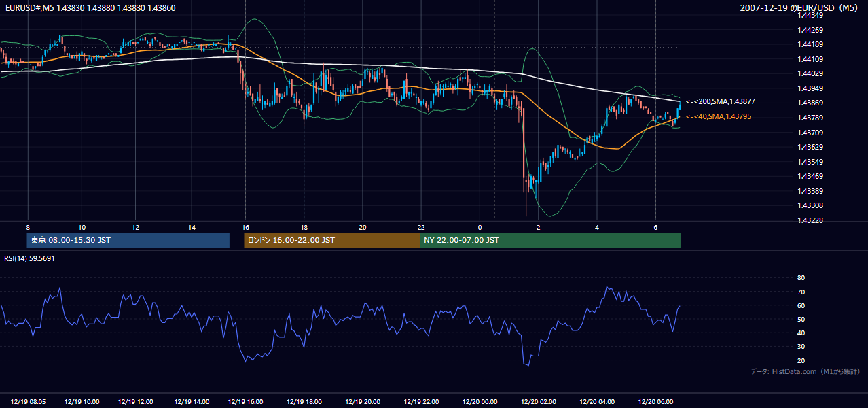Click the 12/19 12:00 date label
Image resolution: width=868 pixels, height=408 pixels.
pyautogui.click(x=136, y=402)
